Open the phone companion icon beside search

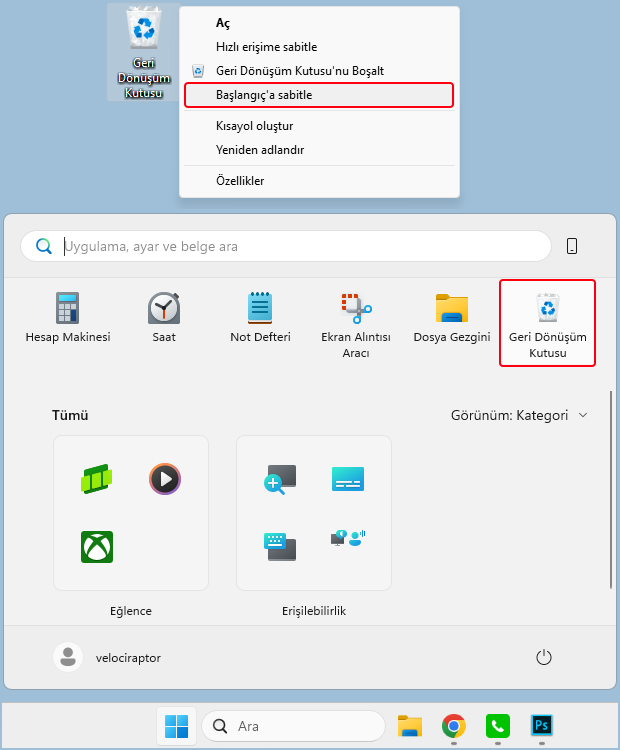tap(572, 246)
